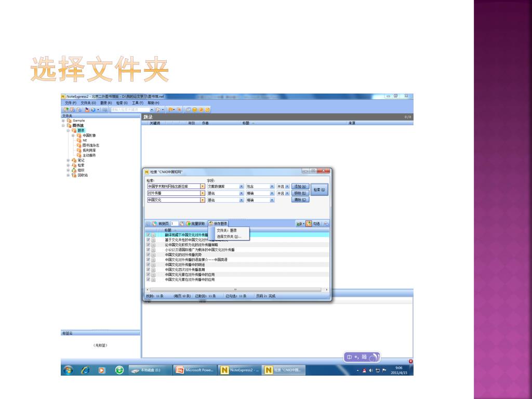Click the import records toolbar icon
The height and width of the screenshot is (399, 532).
tap(87, 110)
